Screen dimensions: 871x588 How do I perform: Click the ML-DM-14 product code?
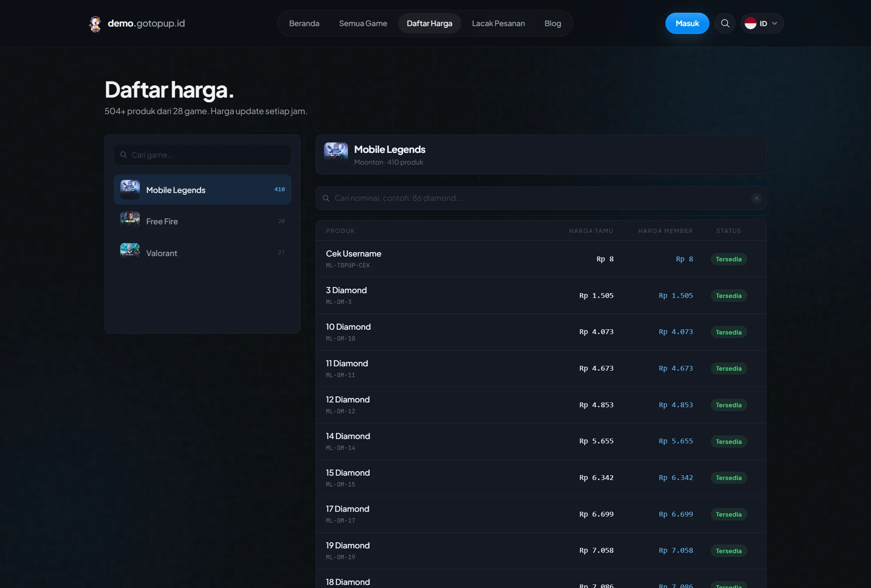(x=341, y=448)
